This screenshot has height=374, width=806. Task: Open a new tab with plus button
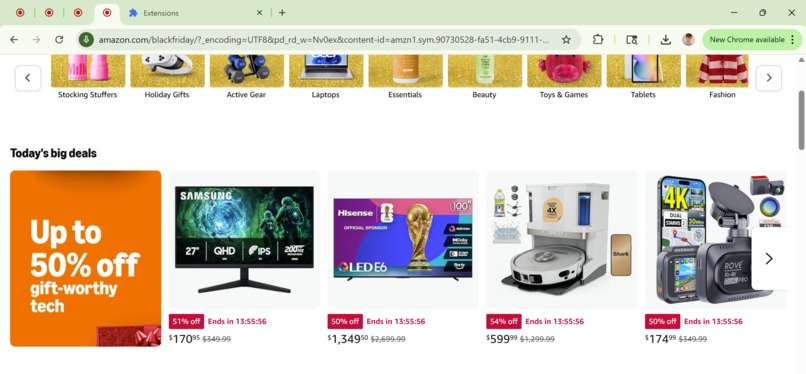click(x=282, y=13)
